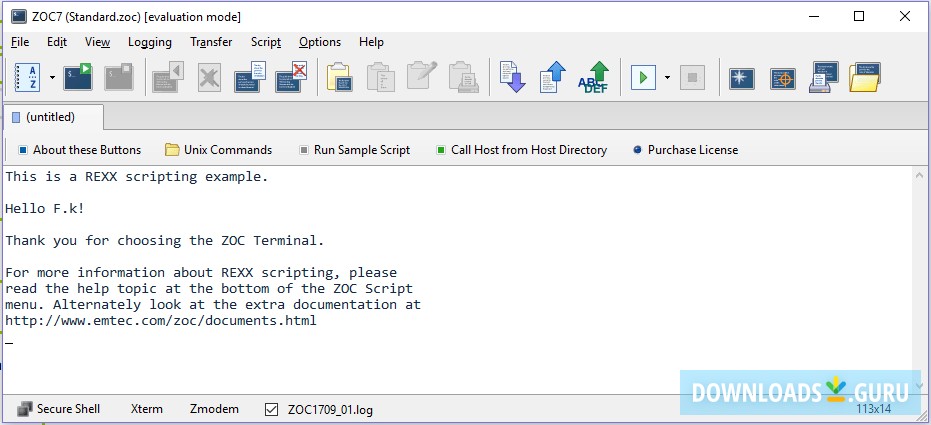Image resolution: width=931 pixels, height=425 pixels.
Task: Click the clear screen red-X icon
Action: click(291, 77)
